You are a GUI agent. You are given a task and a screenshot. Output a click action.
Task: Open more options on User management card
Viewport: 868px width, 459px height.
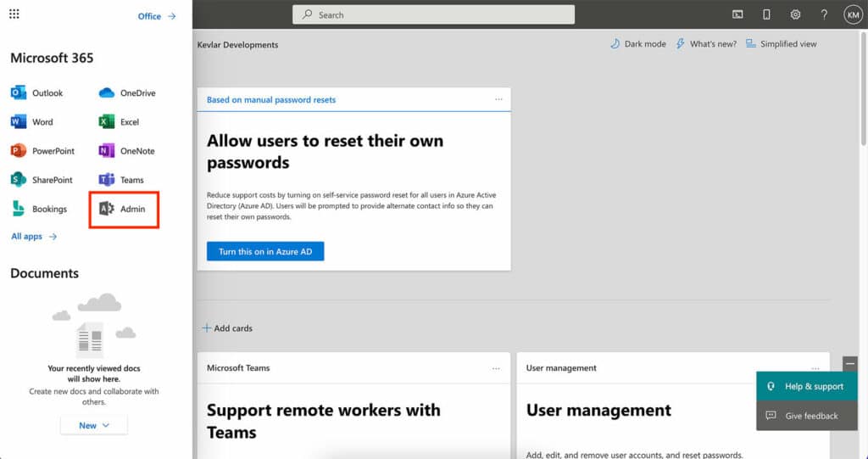pos(815,368)
